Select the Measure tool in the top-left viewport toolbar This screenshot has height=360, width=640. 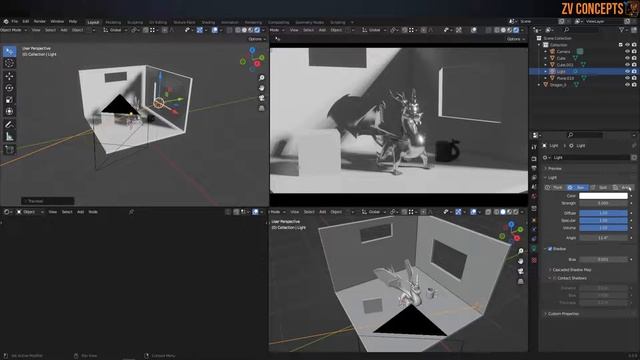(9, 137)
